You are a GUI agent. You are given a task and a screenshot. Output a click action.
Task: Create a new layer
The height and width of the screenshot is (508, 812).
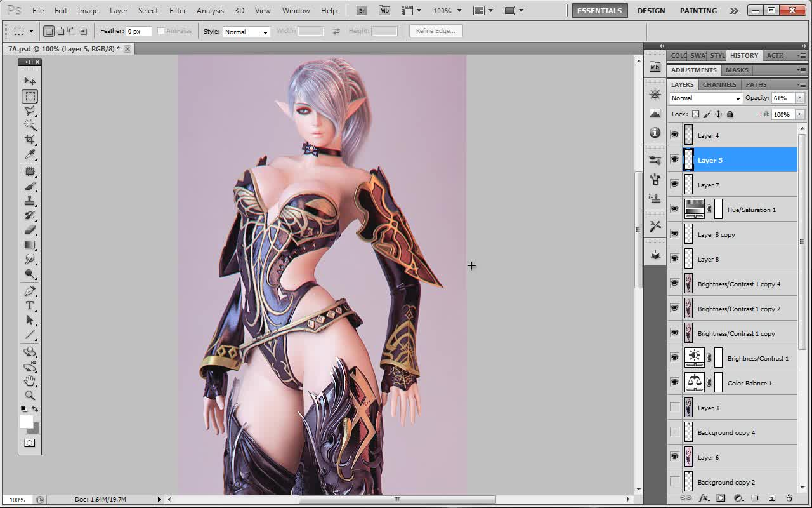[x=772, y=498]
